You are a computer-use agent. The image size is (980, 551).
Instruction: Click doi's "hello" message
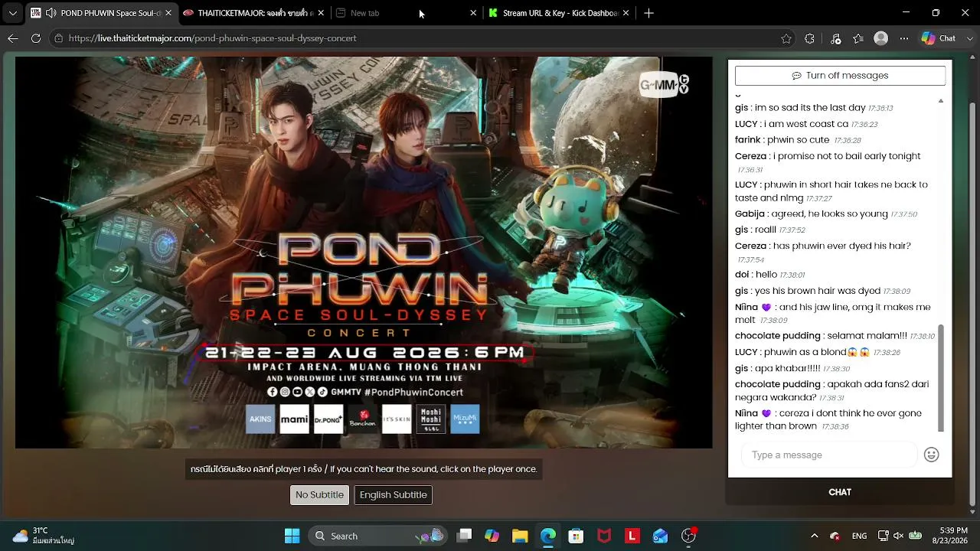pos(766,275)
